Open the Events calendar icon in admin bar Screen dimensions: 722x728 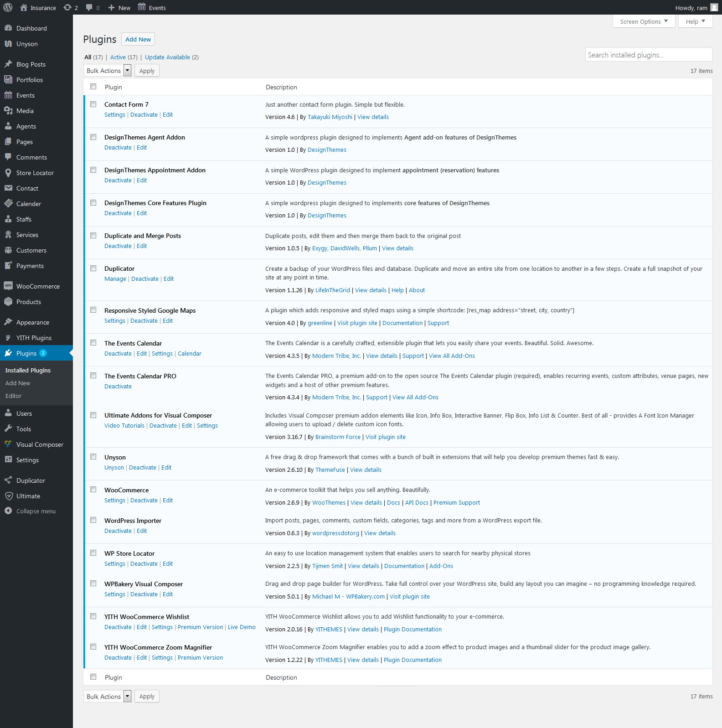(x=142, y=7)
